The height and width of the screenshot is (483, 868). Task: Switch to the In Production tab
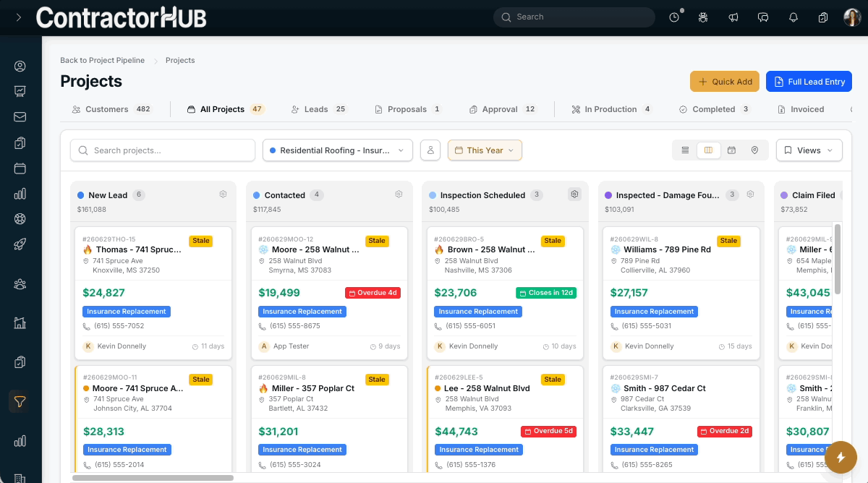click(612, 109)
